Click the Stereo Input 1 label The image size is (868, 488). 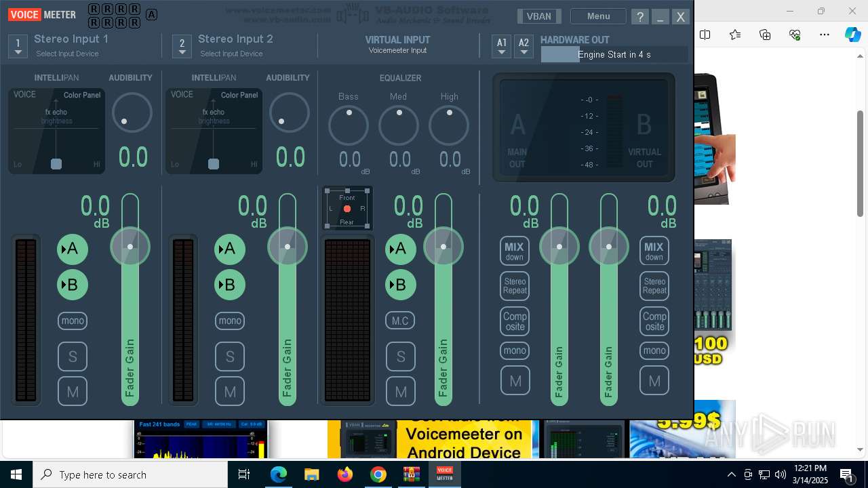click(x=71, y=39)
